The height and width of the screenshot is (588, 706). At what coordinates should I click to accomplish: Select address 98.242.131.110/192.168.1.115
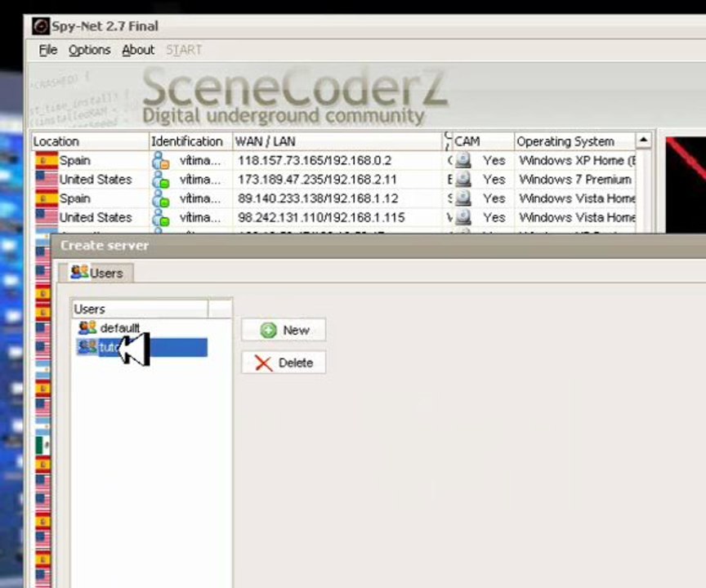[321, 218]
